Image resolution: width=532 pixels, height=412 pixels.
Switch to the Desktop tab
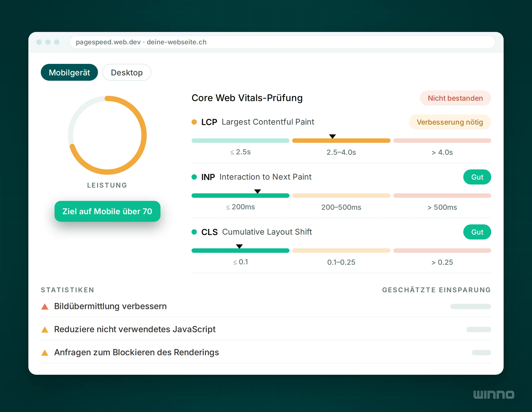tap(127, 72)
